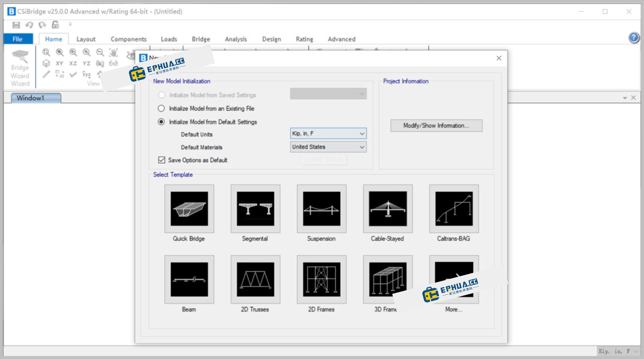The width and height of the screenshot is (644, 359).
Task: Choose the Beam template
Action: point(189,280)
